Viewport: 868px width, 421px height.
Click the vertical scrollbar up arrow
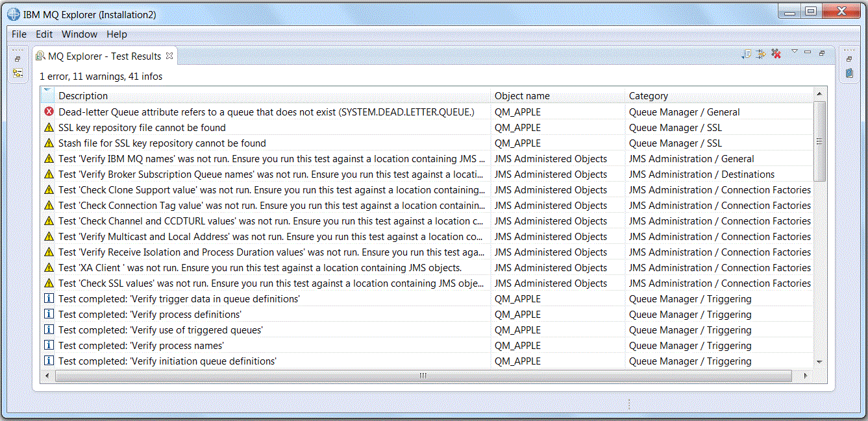(819, 95)
